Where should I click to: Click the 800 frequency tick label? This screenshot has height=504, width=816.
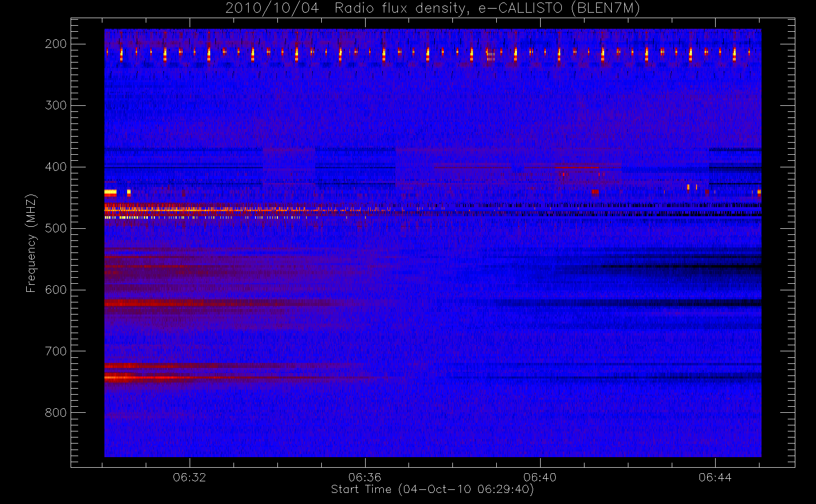[56, 413]
